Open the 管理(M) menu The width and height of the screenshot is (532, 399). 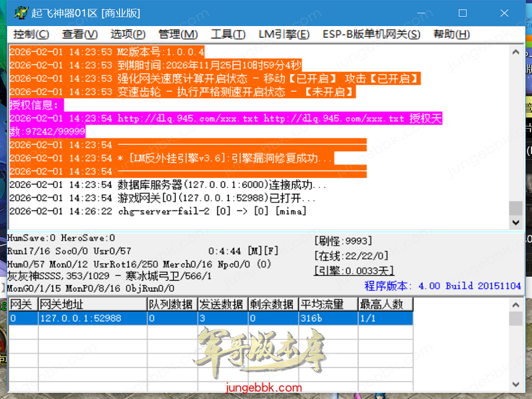pos(178,34)
